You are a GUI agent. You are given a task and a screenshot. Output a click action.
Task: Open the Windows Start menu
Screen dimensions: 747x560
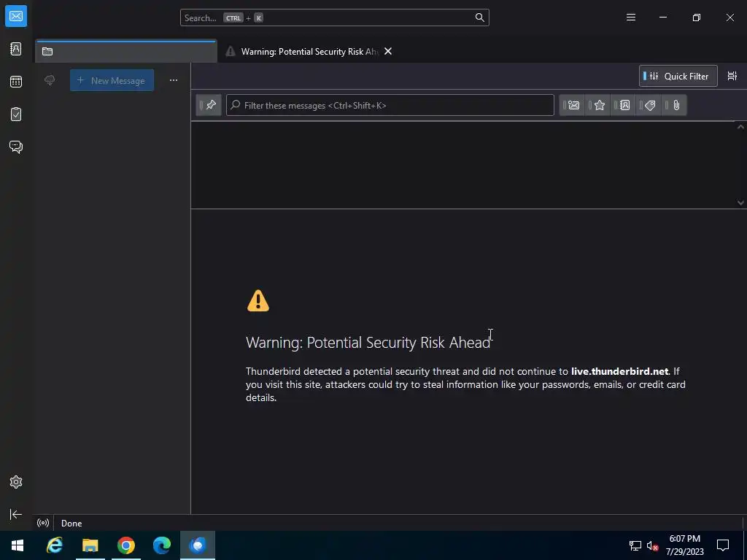[18, 545]
